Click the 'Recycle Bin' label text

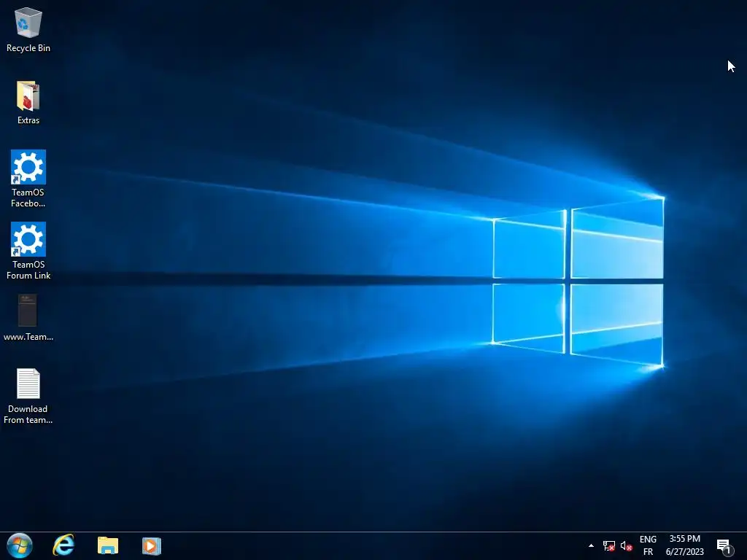click(x=28, y=48)
